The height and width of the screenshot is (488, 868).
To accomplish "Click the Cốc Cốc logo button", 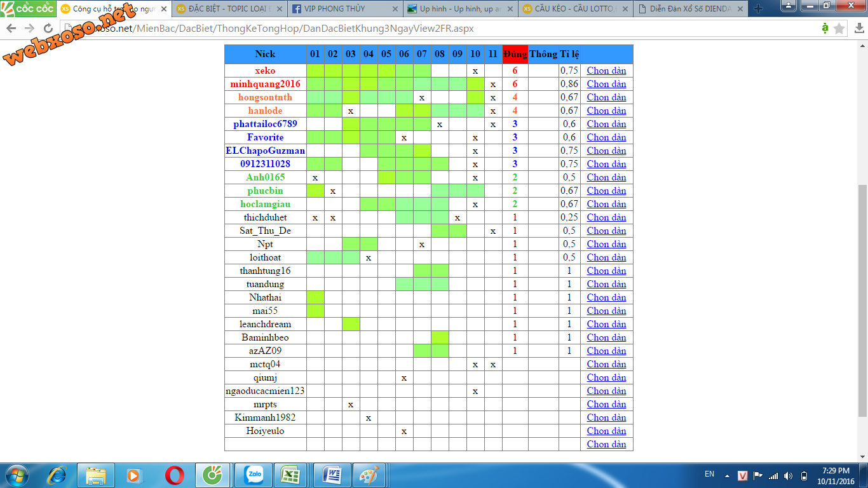I will [28, 8].
